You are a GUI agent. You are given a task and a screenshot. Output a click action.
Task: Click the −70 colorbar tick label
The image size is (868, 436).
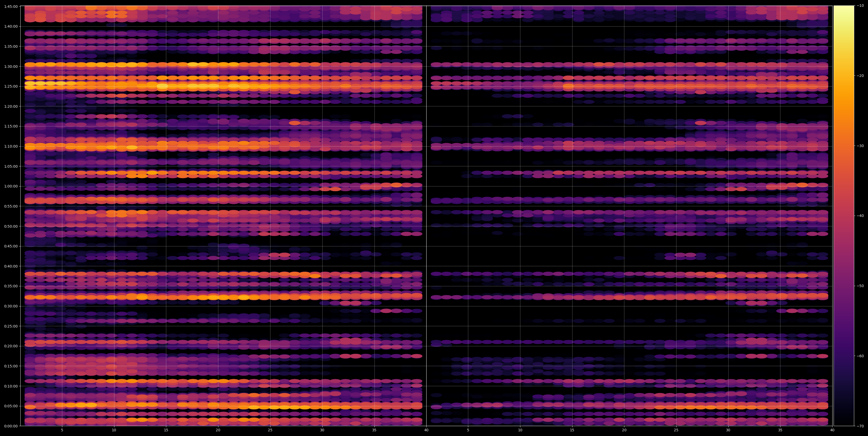(x=860, y=426)
